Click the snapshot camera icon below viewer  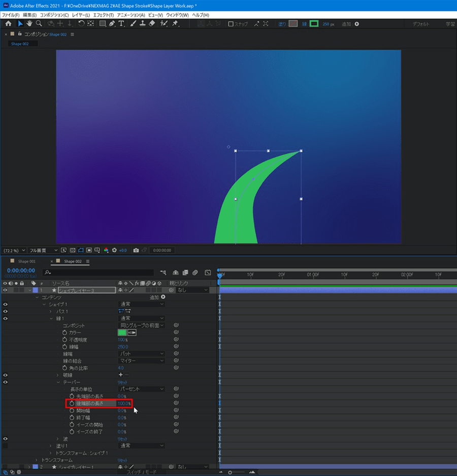136,250
